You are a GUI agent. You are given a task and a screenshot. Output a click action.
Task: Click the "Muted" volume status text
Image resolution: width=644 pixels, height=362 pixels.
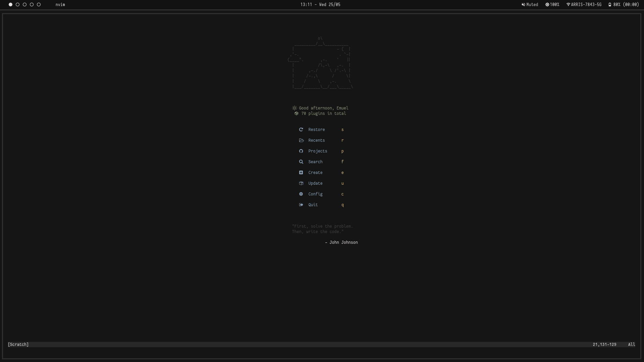click(x=532, y=5)
